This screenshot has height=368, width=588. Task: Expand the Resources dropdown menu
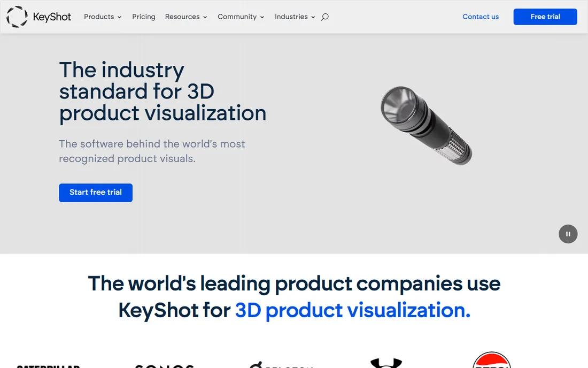point(186,17)
